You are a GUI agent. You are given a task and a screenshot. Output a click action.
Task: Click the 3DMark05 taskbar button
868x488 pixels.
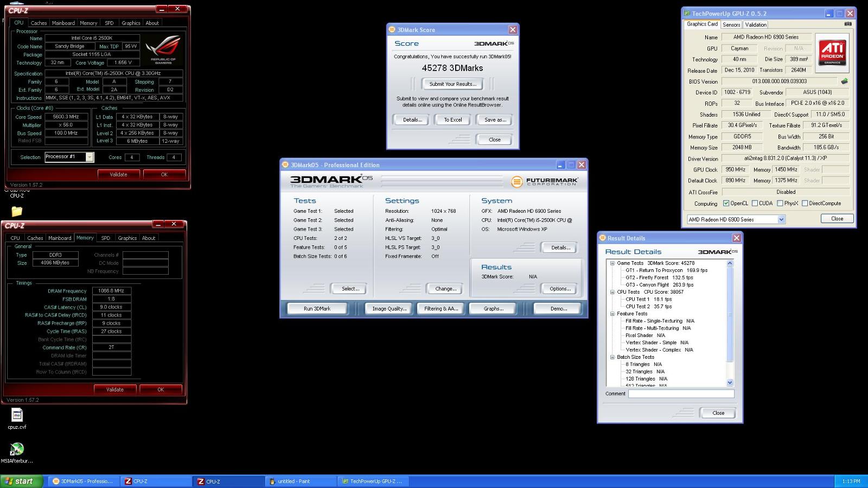point(84,481)
